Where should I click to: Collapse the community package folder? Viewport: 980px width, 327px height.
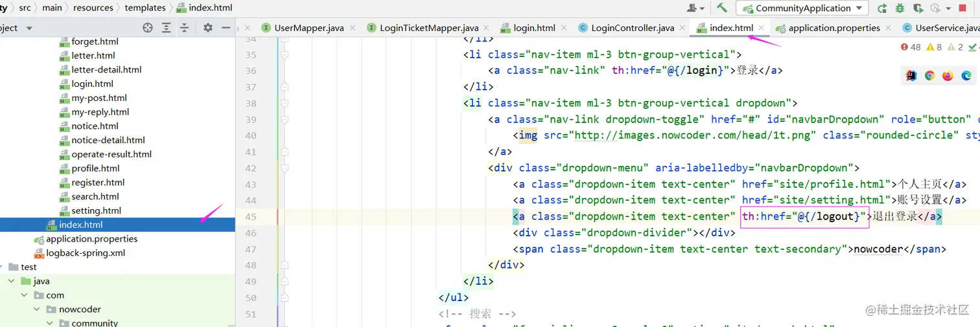click(51, 322)
